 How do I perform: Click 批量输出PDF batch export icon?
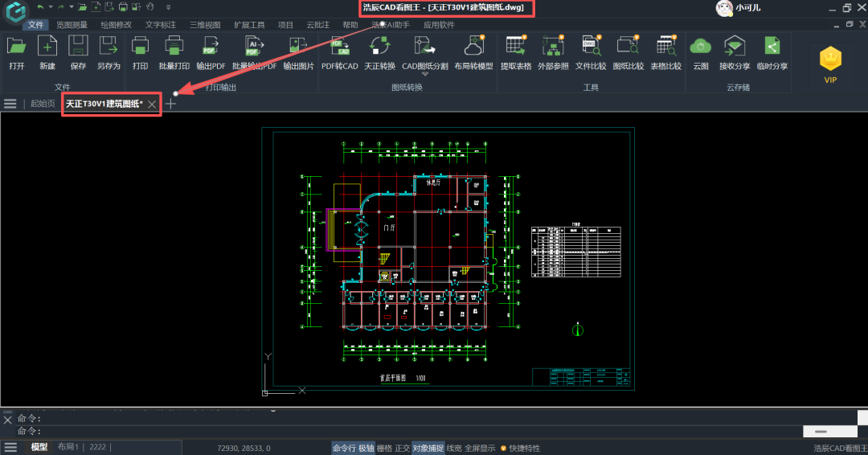tap(254, 47)
